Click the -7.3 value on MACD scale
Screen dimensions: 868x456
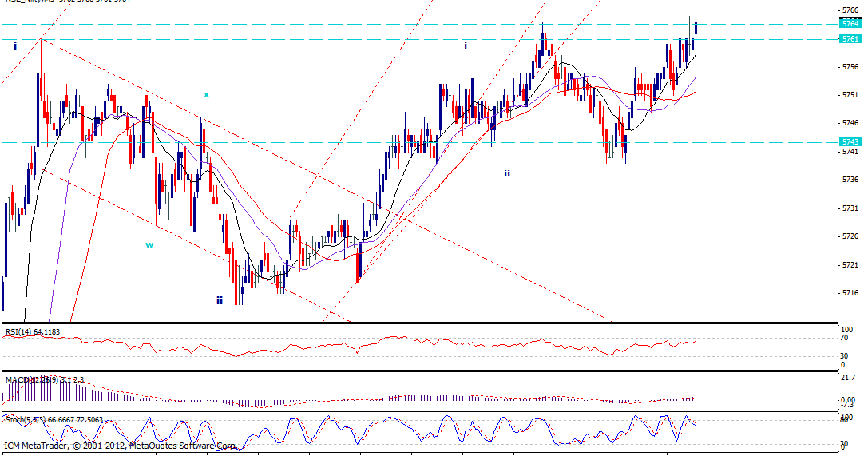(847, 405)
